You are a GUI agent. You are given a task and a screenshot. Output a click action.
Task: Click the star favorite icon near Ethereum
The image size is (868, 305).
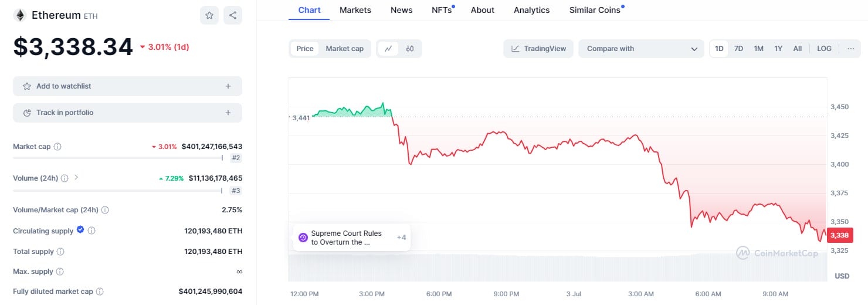click(209, 15)
